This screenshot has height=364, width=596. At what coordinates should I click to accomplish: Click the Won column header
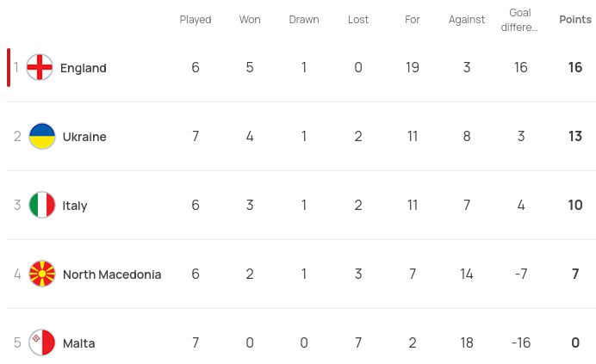250,20
